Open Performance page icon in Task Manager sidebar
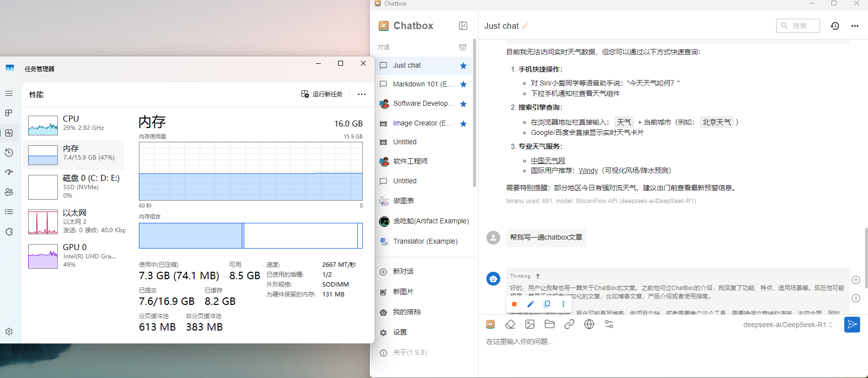Screen dimensions: 868x378 pos(9,133)
